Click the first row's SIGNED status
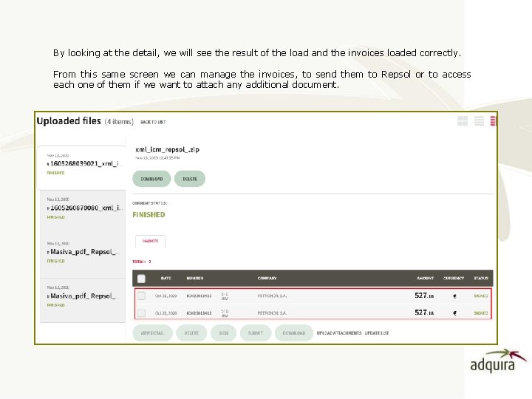 481,296
